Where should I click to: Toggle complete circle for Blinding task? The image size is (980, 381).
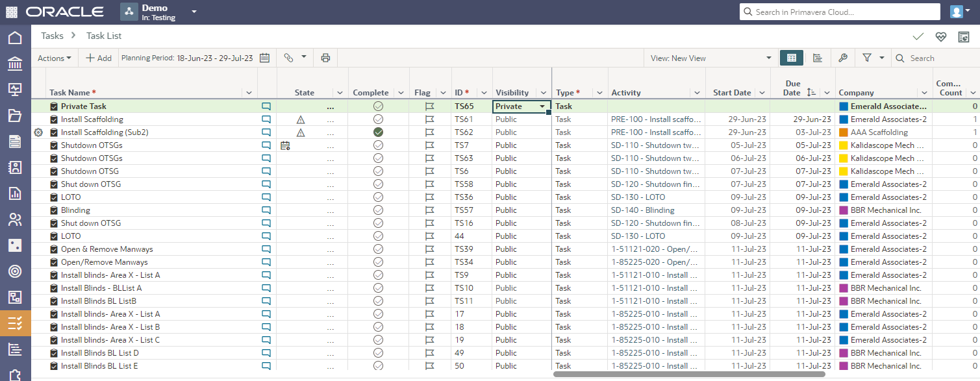[378, 210]
